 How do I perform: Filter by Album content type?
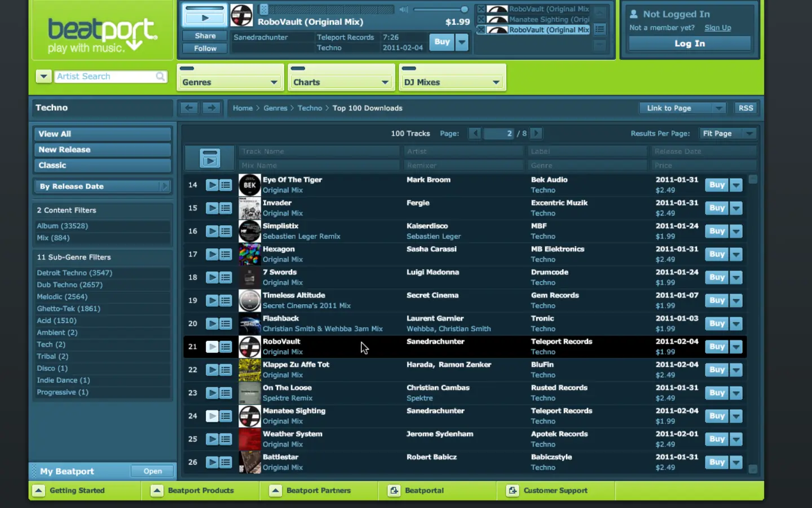[x=62, y=226]
